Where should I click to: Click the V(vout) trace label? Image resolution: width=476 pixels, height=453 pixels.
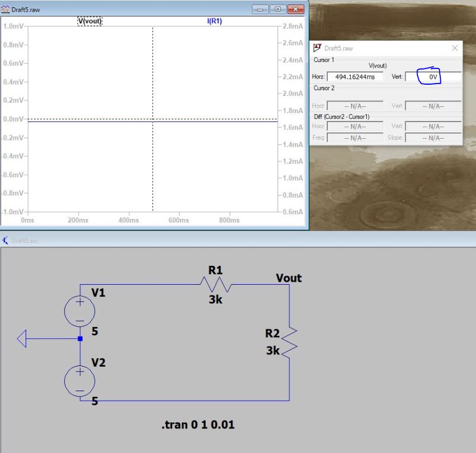90,21
